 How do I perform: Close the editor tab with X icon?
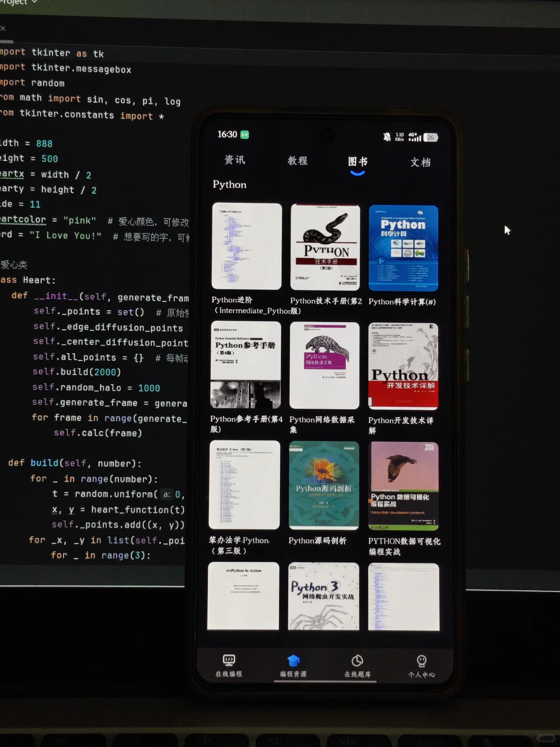click(3, 28)
